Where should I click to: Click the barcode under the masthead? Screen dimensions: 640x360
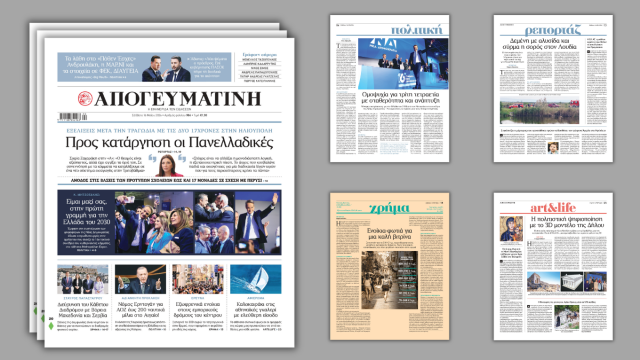pyautogui.click(x=73, y=117)
